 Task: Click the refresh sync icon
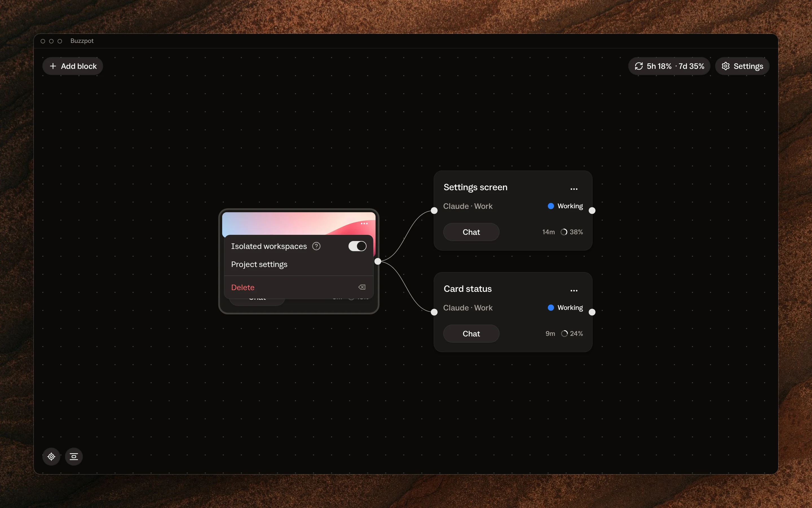pyautogui.click(x=639, y=66)
